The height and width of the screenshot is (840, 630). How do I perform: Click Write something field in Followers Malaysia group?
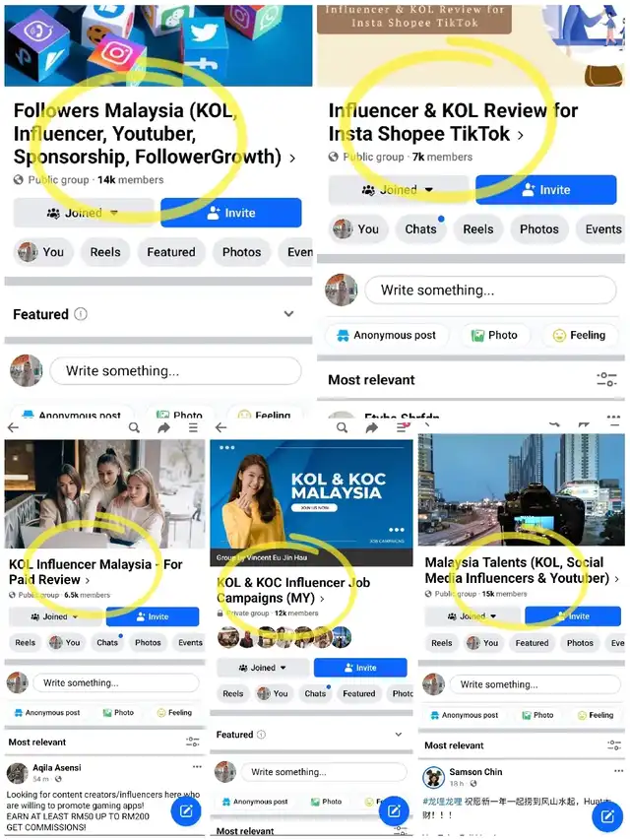(x=176, y=370)
